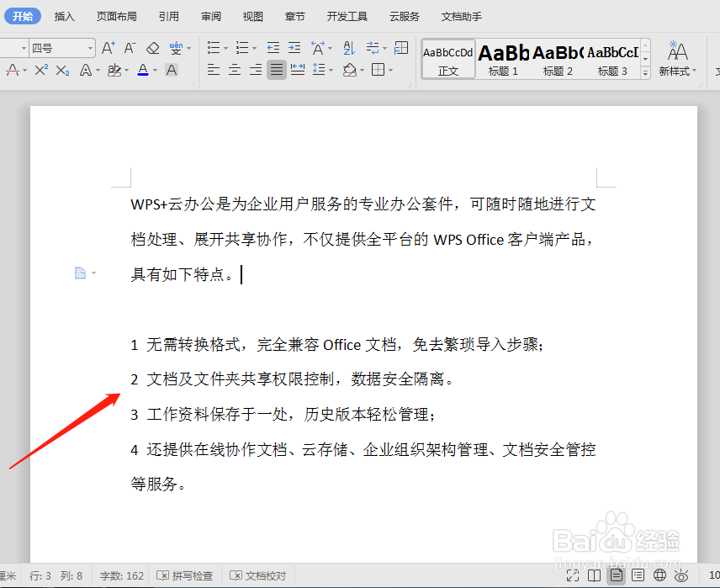
Task: Open the font size 四号 dropdown
Action: 91,48
